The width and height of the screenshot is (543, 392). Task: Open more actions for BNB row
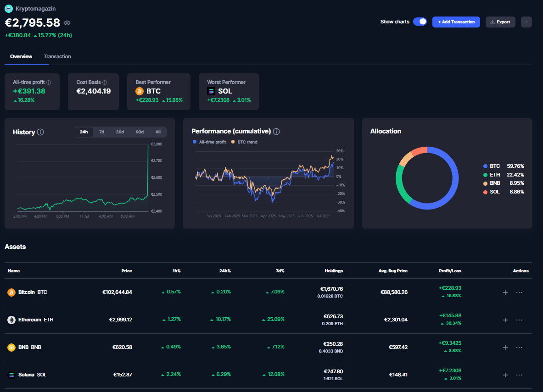[519, 348]
